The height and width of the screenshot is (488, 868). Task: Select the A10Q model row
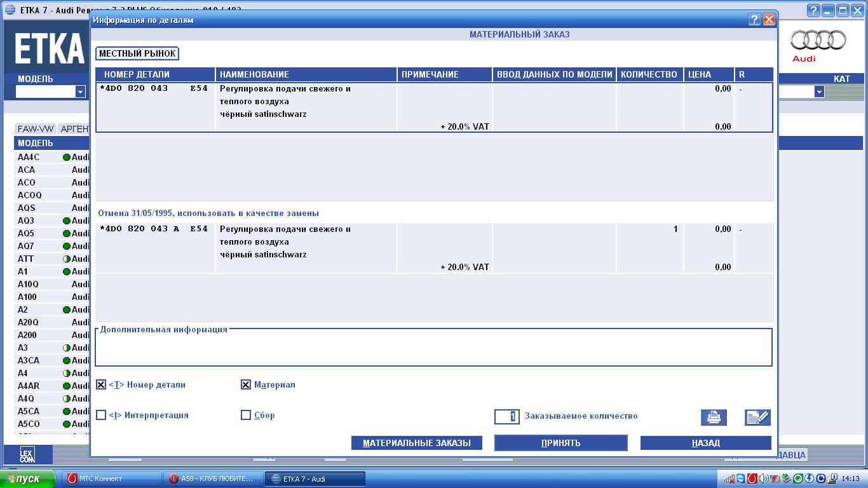tap(52, 284)
